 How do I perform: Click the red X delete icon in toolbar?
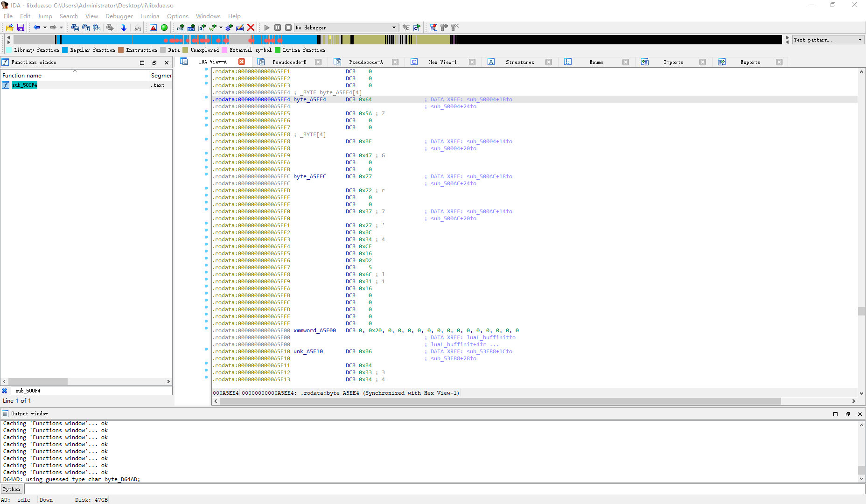[251, 28]
